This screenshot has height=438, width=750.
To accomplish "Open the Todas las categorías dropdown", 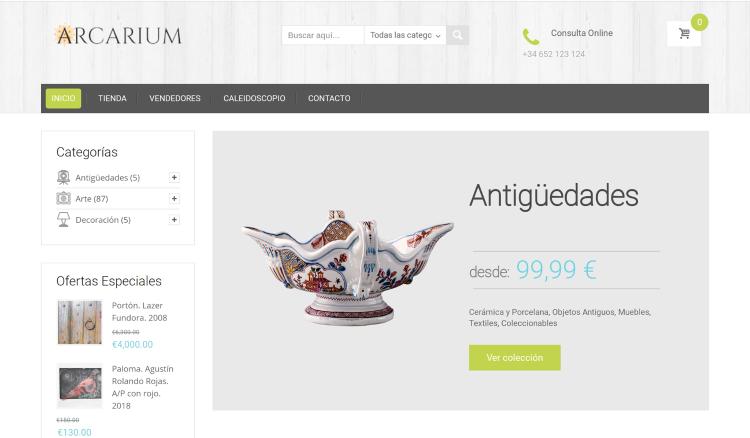I will point(405,35).
